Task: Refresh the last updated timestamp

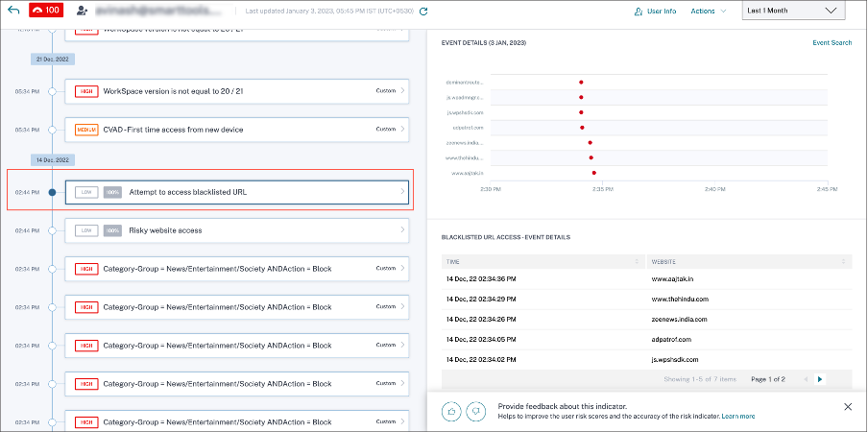Action: click(423, 12)
